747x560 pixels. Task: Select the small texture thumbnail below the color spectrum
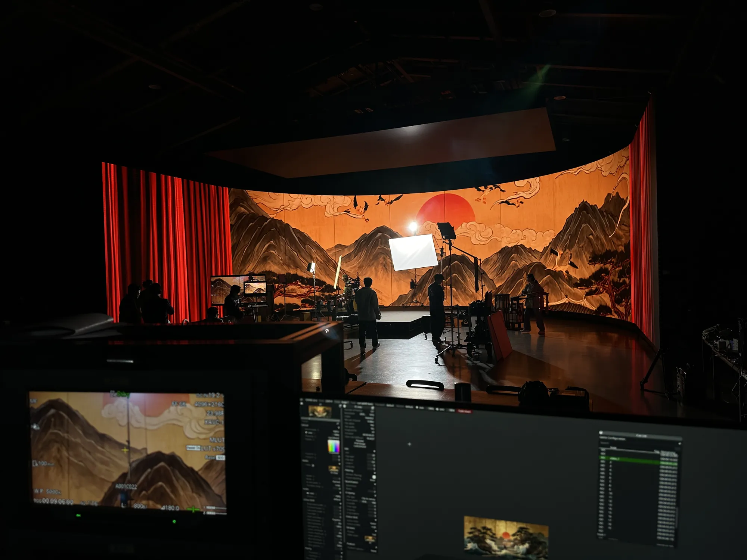333,469
